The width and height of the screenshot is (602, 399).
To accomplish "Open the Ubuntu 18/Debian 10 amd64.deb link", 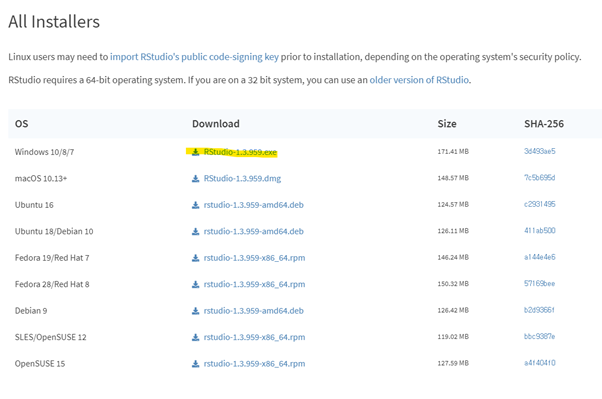I will point(253,232).
